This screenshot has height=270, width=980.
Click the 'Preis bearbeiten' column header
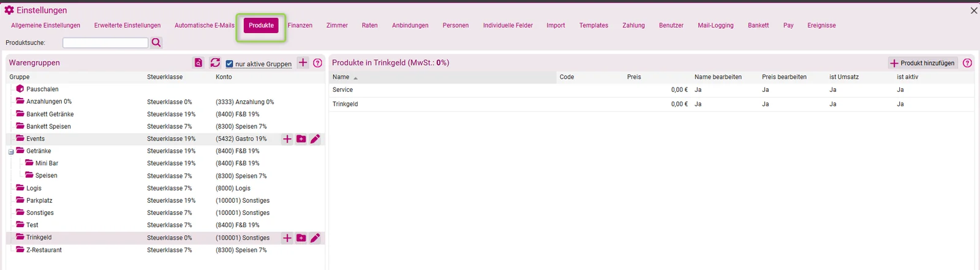[784, 77]
